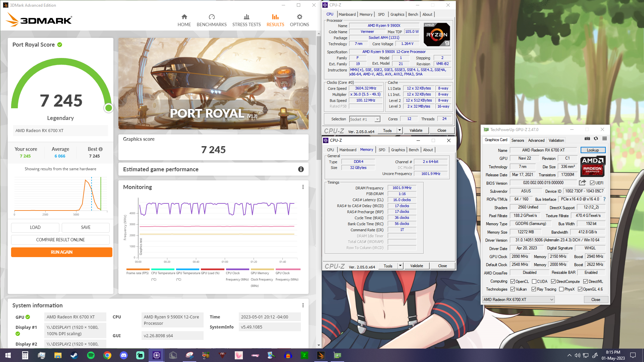Open Tools dropdown arrow in lower CPU-Z window
This screenshot has height=362, width=644.
[x=400, y=266]
